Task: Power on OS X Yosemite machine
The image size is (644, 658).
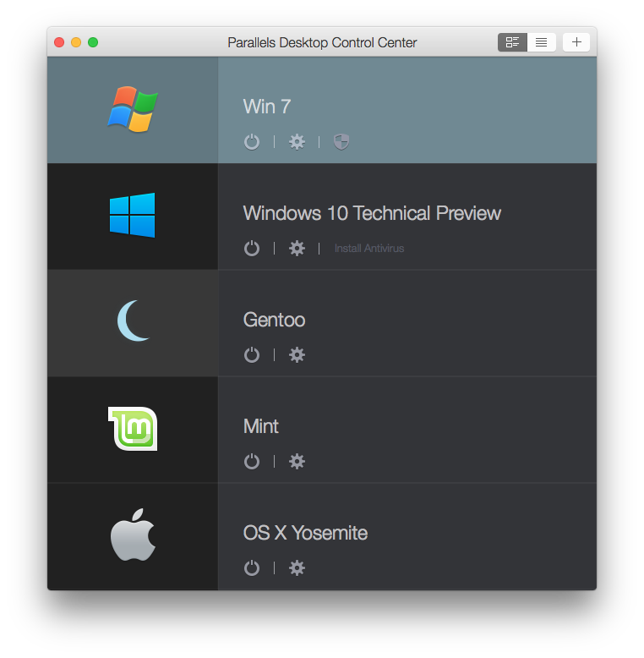Action: coord(252,568)
